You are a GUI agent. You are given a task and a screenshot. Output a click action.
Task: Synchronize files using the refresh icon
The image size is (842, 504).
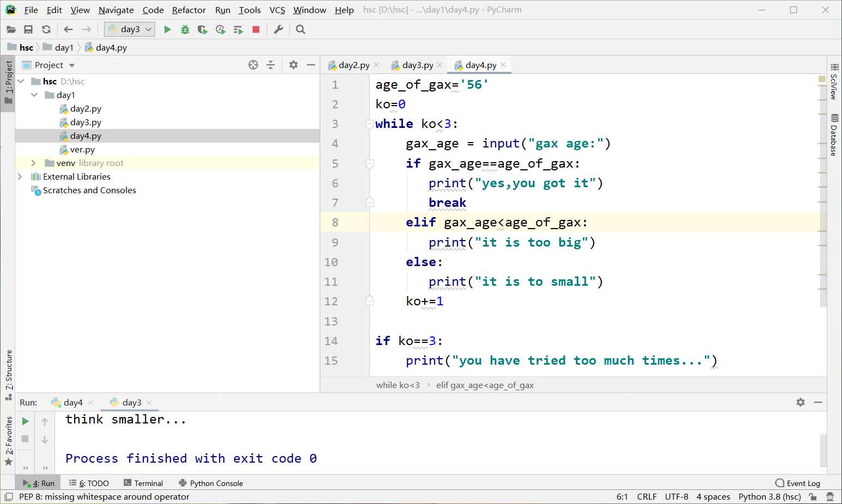(46, 29)
